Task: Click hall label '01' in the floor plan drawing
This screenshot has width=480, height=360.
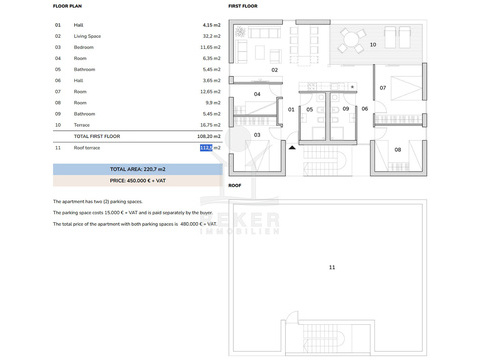Action: click(291, 109)
